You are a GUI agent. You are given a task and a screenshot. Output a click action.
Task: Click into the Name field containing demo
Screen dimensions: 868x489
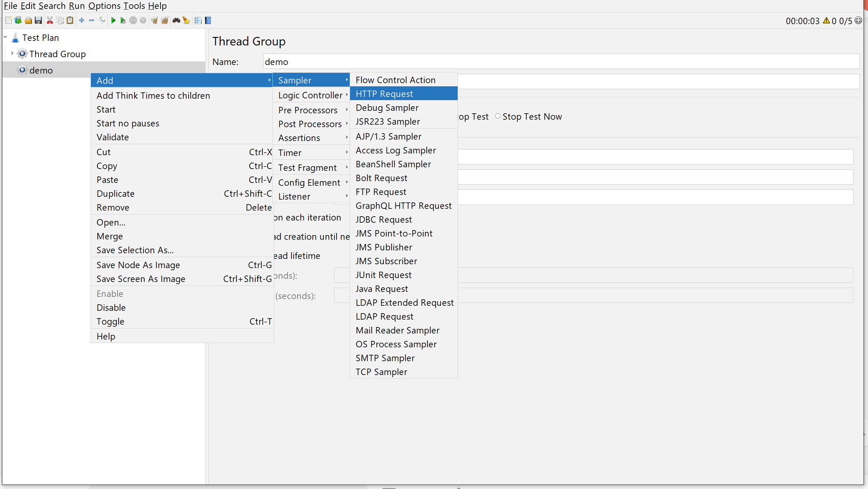(x=561, y=62)
